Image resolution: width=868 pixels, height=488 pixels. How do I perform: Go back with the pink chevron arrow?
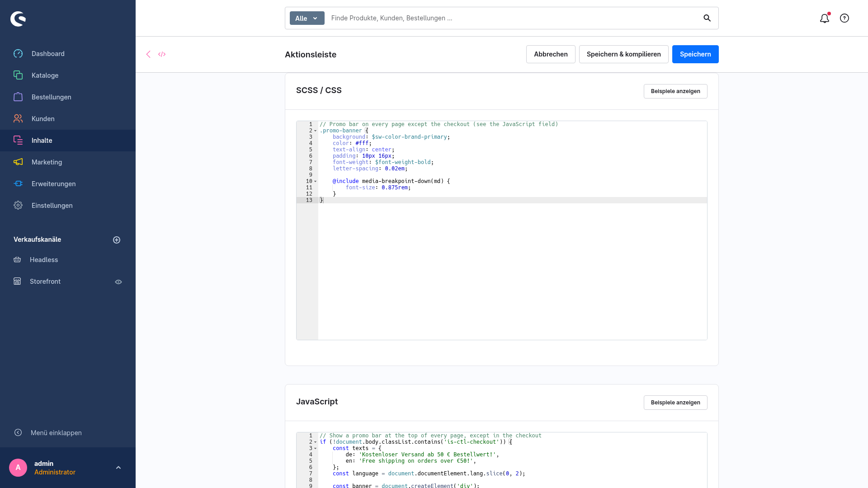click(x=148, y=54)
